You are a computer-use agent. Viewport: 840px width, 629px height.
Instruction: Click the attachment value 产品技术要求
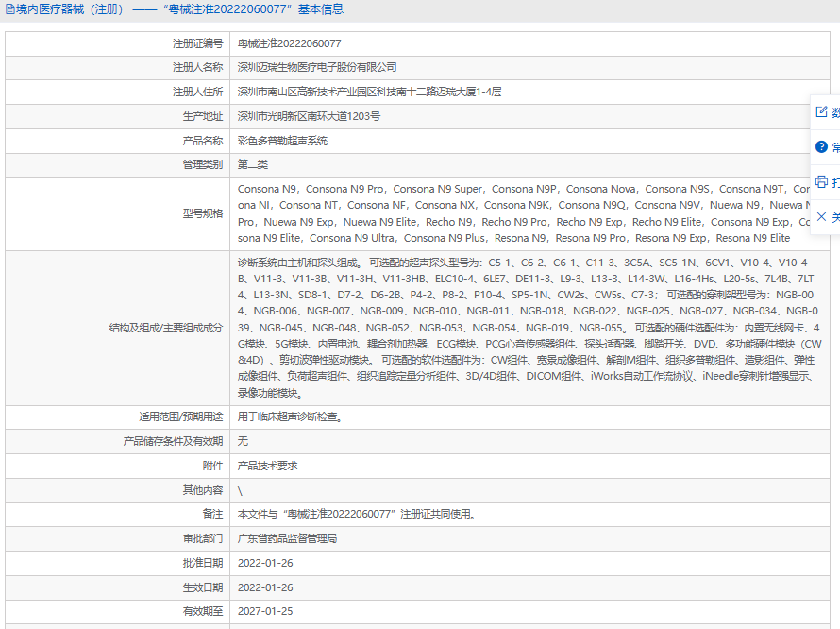coord(267,466)
